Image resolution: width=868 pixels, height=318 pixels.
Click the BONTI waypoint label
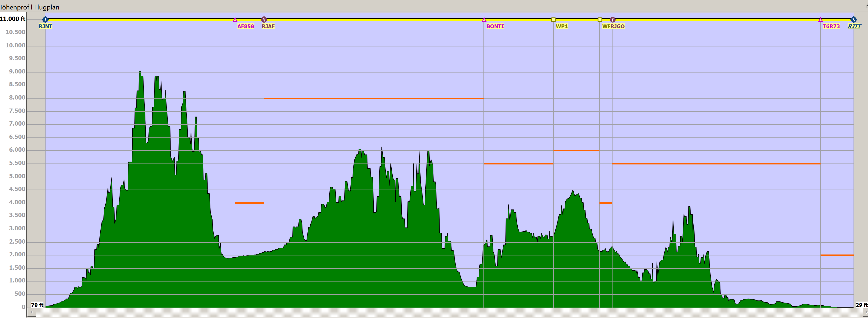[495, 26]
